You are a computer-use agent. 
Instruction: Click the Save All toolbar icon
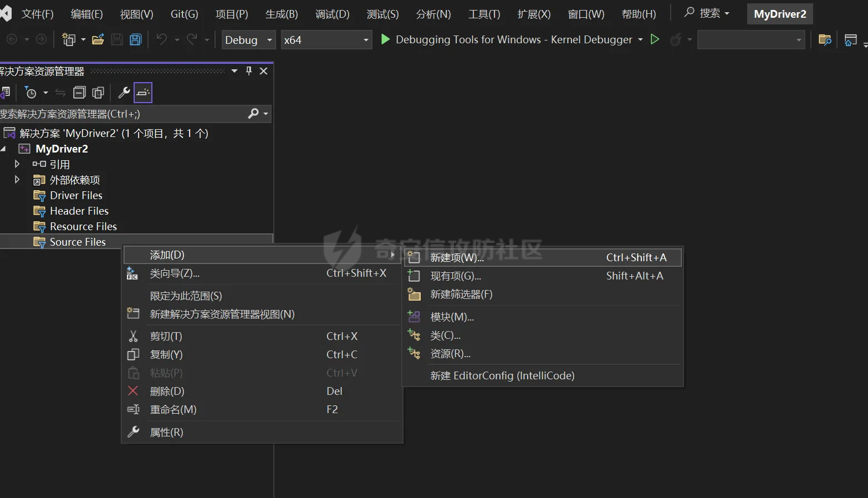coord(135,39)
